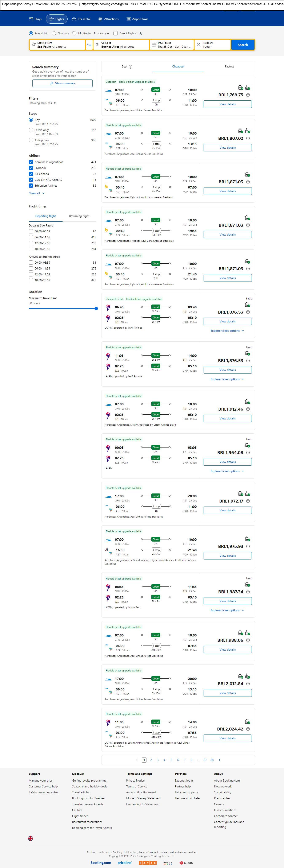Click the blue Search button
This screenshot has height=868, width=284.
coord(243,45)
